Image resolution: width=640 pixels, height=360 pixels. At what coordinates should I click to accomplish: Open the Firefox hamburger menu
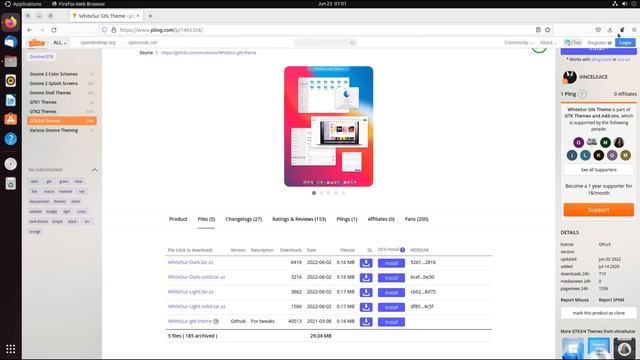click(x=634, y=30)
